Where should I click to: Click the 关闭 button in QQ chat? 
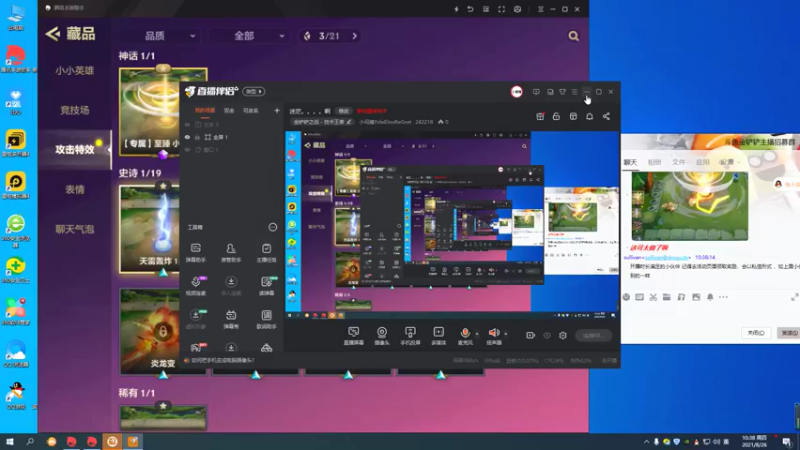[x=756, y=333]
